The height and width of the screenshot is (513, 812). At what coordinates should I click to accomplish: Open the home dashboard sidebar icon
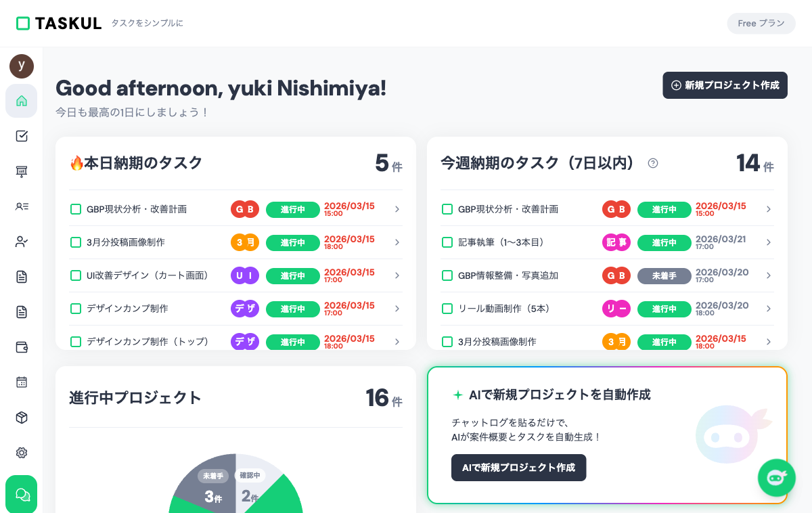pos(22,101)
